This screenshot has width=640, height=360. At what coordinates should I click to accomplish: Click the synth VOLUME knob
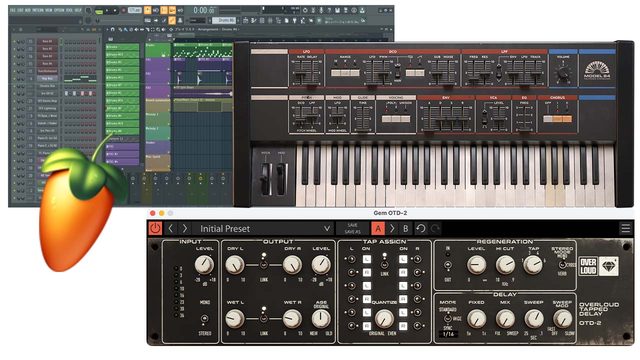coord(563,73)
